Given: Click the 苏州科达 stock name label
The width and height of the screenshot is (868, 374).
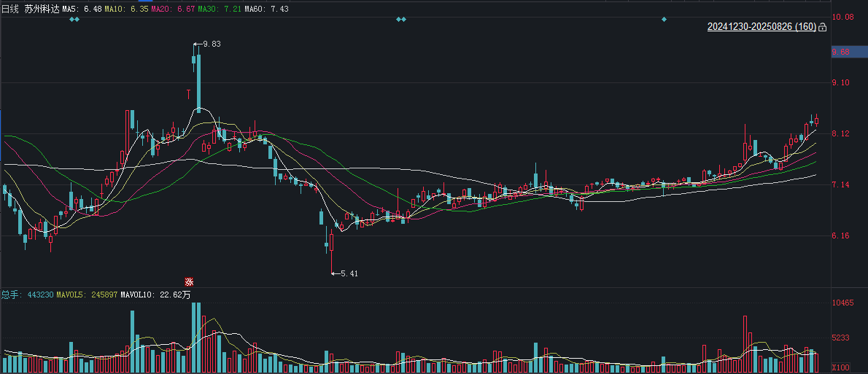Looking at the screenshot, I should 42,9.
